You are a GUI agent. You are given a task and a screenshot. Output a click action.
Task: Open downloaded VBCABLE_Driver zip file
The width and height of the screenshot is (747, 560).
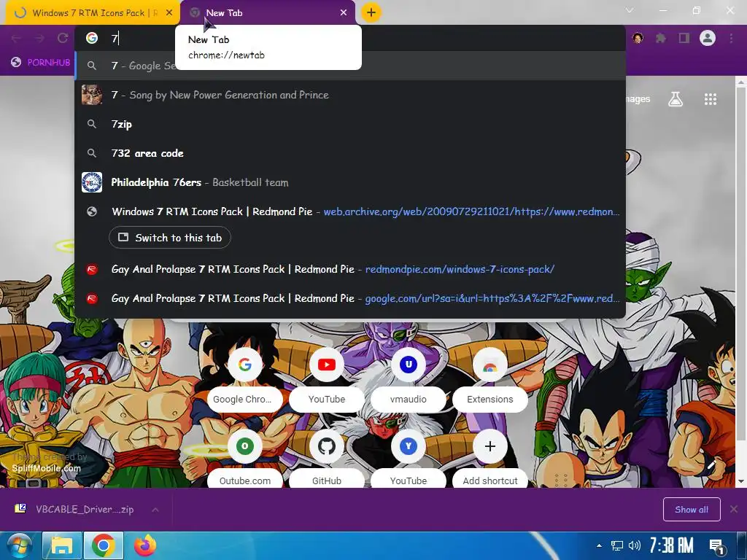click(75, 510)
